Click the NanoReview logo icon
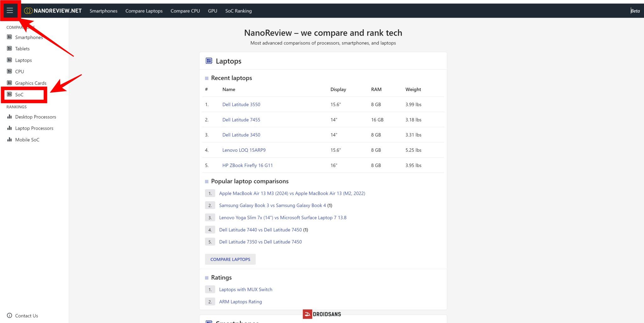Viewport: 644px width, 323px height. coord(28,11)
